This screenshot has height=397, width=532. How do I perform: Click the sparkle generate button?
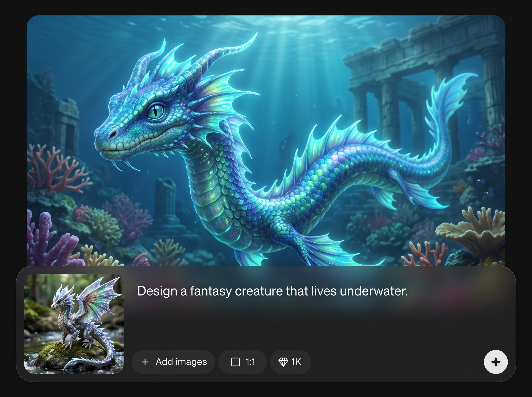pos(496,362)
